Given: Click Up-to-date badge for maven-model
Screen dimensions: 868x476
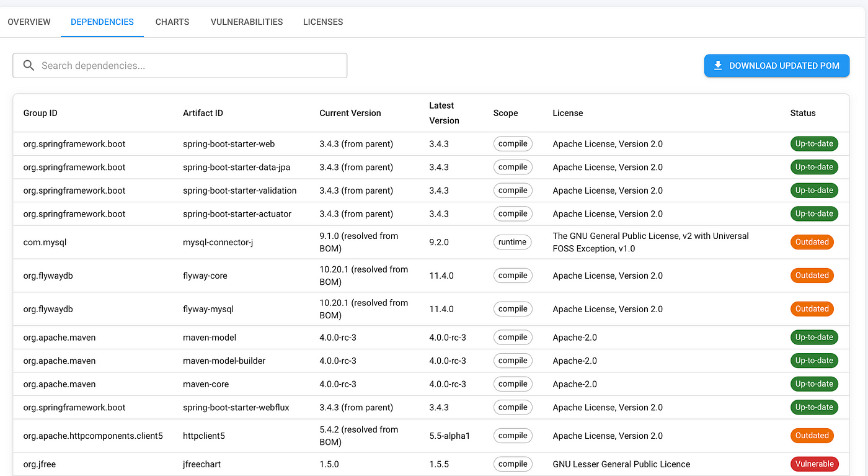Looking at the screenshot, I should tap(814, 338).
